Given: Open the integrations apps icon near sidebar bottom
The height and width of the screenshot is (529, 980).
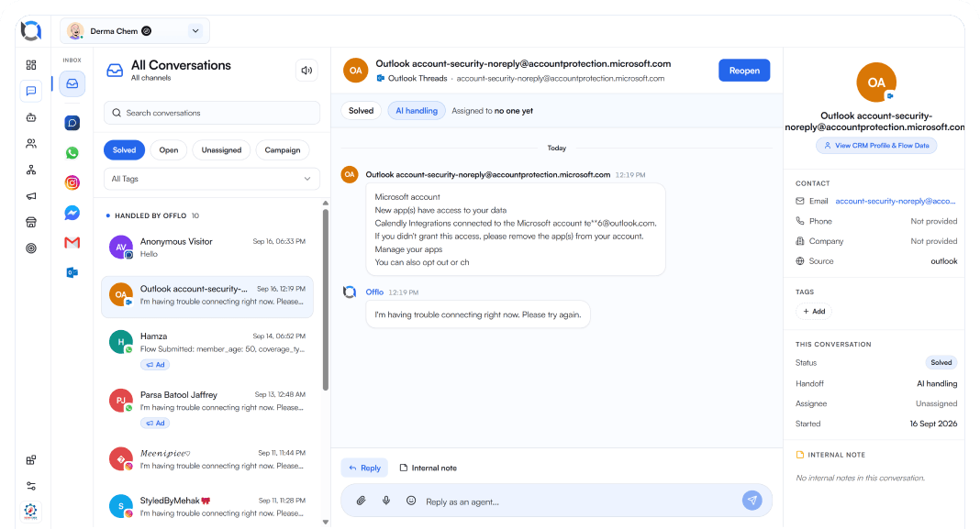Looking at the screenshot, I should (31, 460).
